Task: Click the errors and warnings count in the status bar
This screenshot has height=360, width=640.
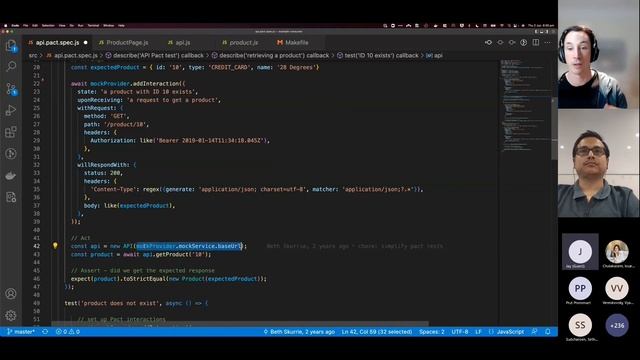Action: pyautogui.click(x=68, y=332)
